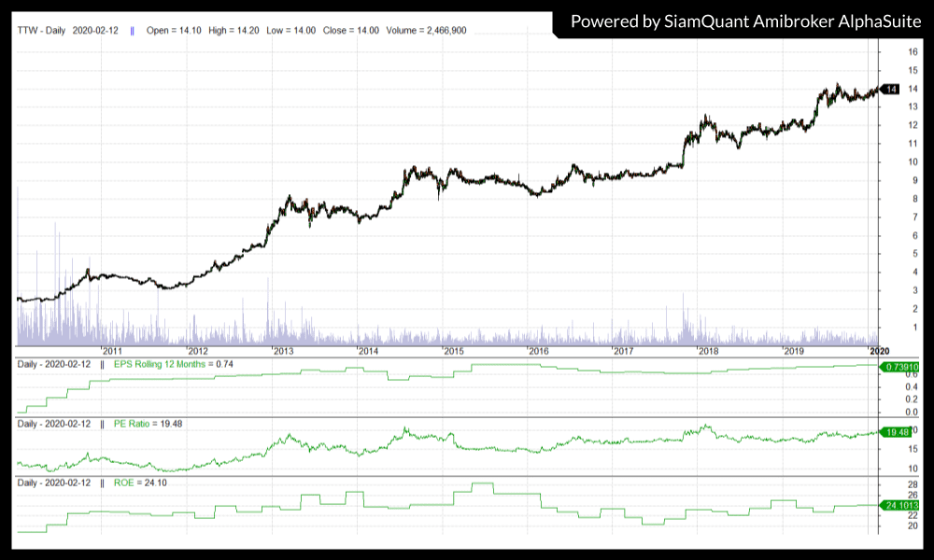934x560 pixels.
Task: Jump to the 2013 marker on time axis
Action: (x=283, y=351)
